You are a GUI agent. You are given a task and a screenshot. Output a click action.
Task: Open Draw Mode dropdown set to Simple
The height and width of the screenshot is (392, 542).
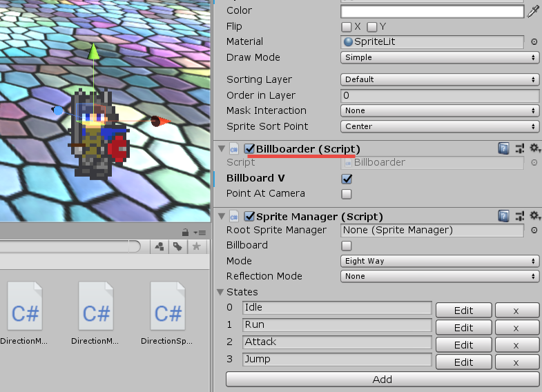click(x=440, y=57)
